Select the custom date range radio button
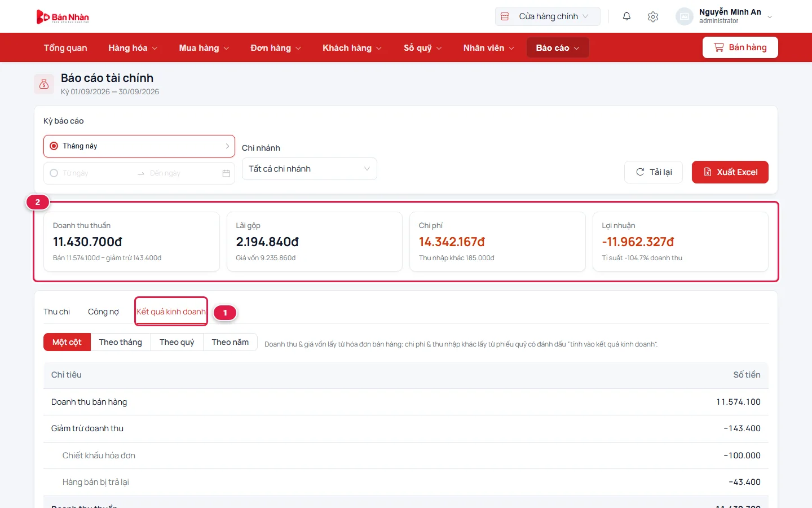This screenshot has height=508, width=812. (x=54, y=173)
